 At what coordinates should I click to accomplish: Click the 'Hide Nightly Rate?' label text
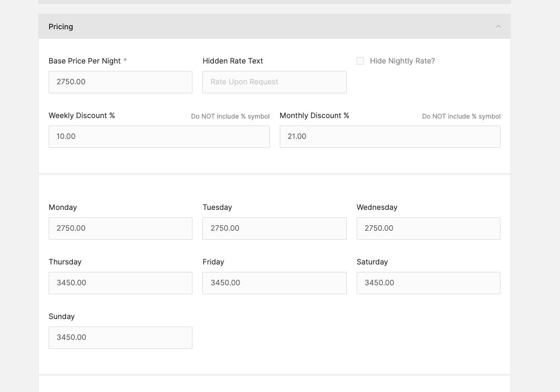[x=402, y=61]
